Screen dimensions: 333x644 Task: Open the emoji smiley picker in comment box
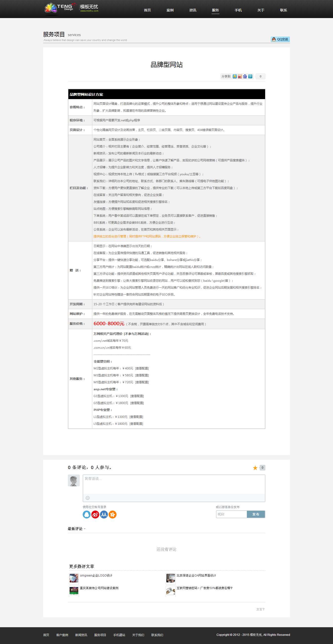(x=88, y=498)
